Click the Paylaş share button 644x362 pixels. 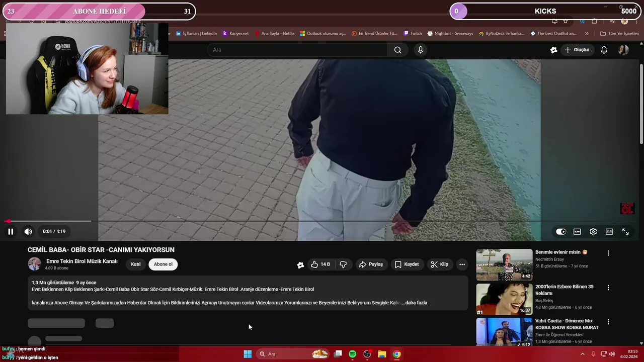click(371, 264)
